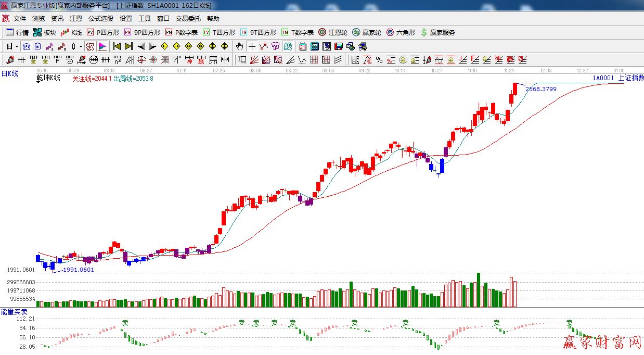Jump to the first bar with the skip-to-start arrow

pos(117,46)
